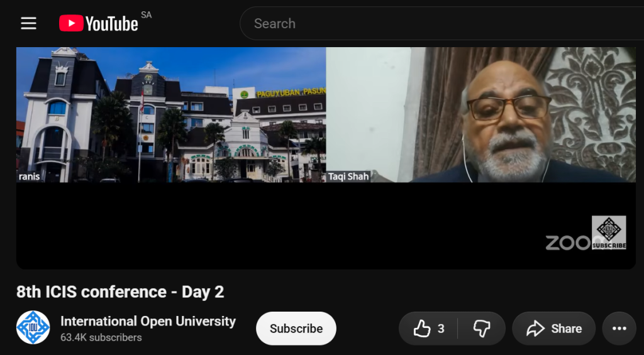Share the 8th ICIS conference video
This screenshot has width=644, height=355.
[553, 329]
